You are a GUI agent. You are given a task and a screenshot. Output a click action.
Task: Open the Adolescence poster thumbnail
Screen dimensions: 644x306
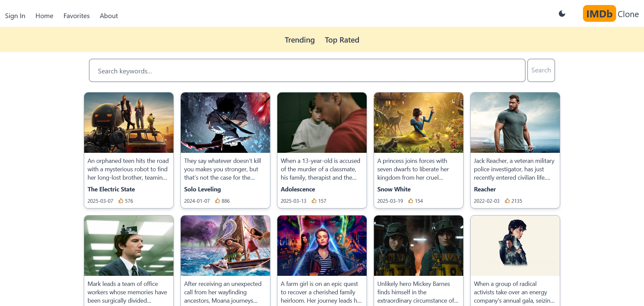click(x=322, y=123)
